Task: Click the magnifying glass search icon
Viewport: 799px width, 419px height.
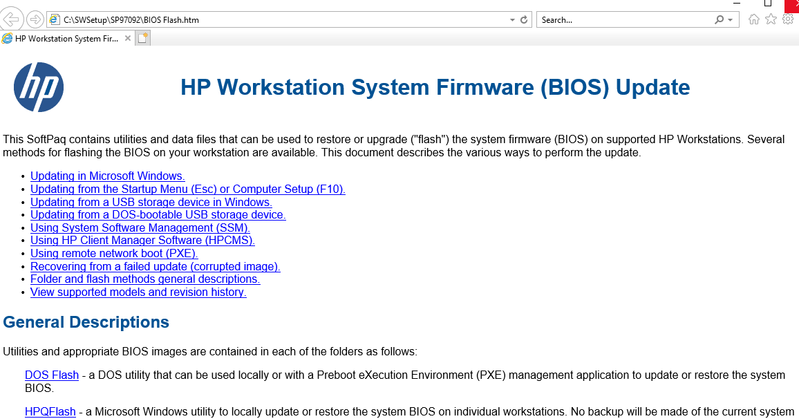Action: [x=719, y=19]
